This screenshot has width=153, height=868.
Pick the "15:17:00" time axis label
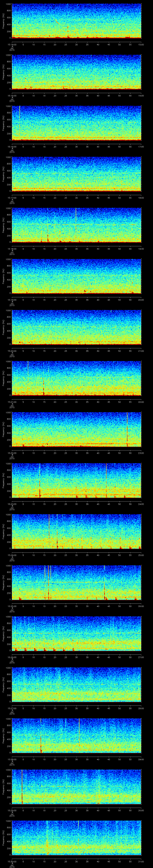click(12, 197)
